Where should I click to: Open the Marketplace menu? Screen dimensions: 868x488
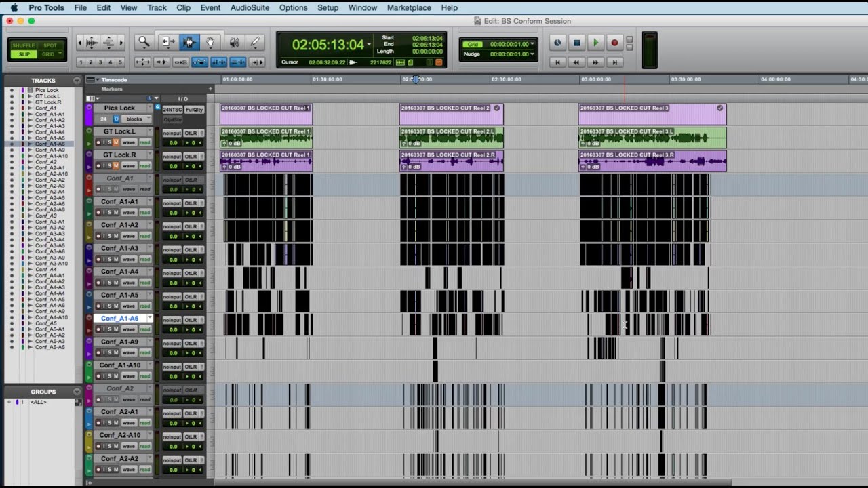pos(409,7)
